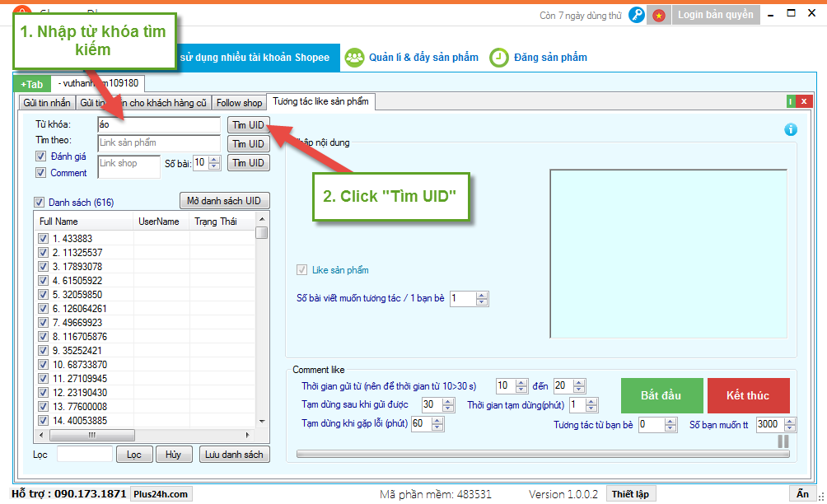Uncheck the Comment checkbox
The height and width of the screenshot is (504, 827).
pyautogui.click(x=40, y=173)
